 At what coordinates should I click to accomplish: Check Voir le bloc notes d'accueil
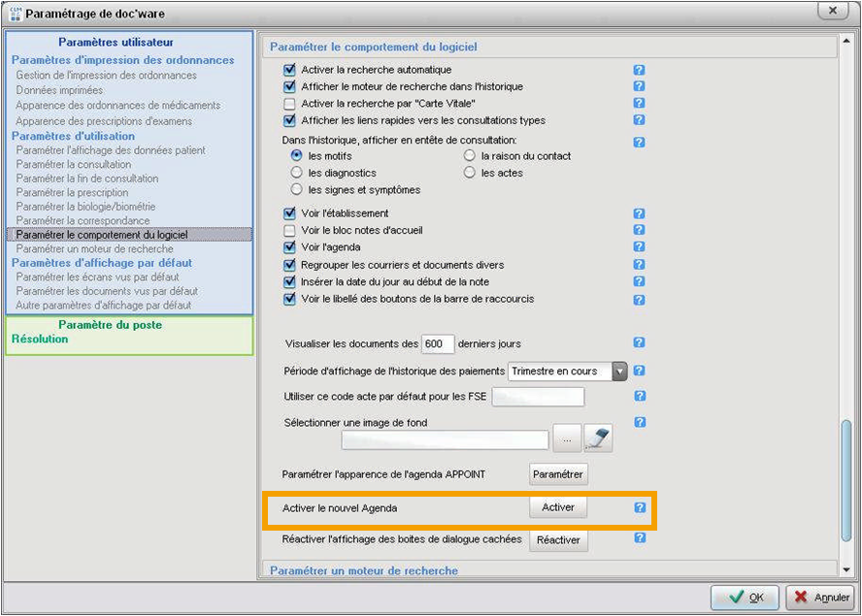pos(289,231)
